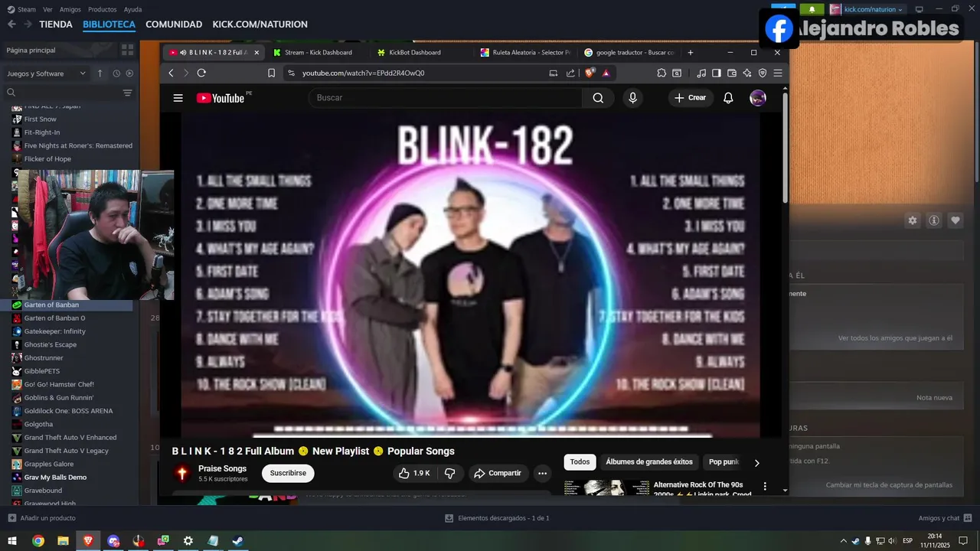Open the Praise Songs channel link
This screenshot has height=551, width=980.
coord(222,468)
